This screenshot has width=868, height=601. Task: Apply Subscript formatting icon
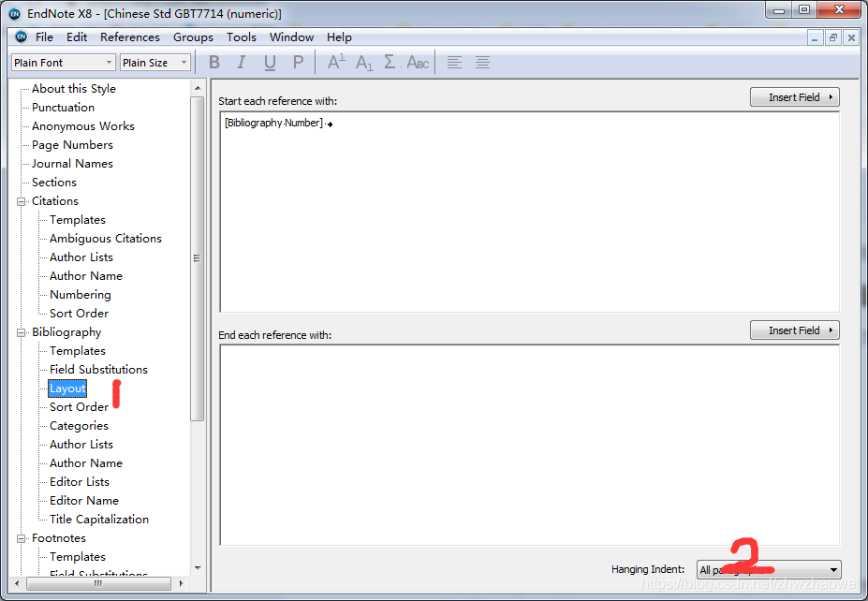point(364,63)
